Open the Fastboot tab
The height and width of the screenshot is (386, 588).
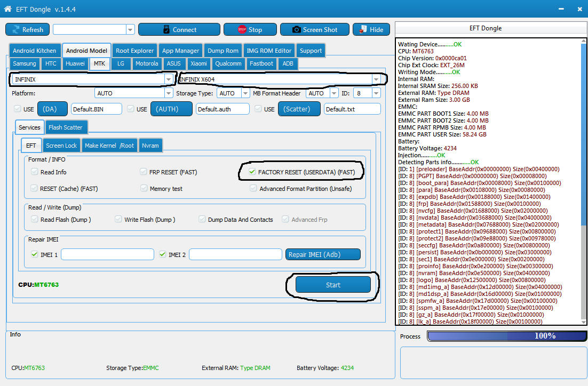[261, 63]
